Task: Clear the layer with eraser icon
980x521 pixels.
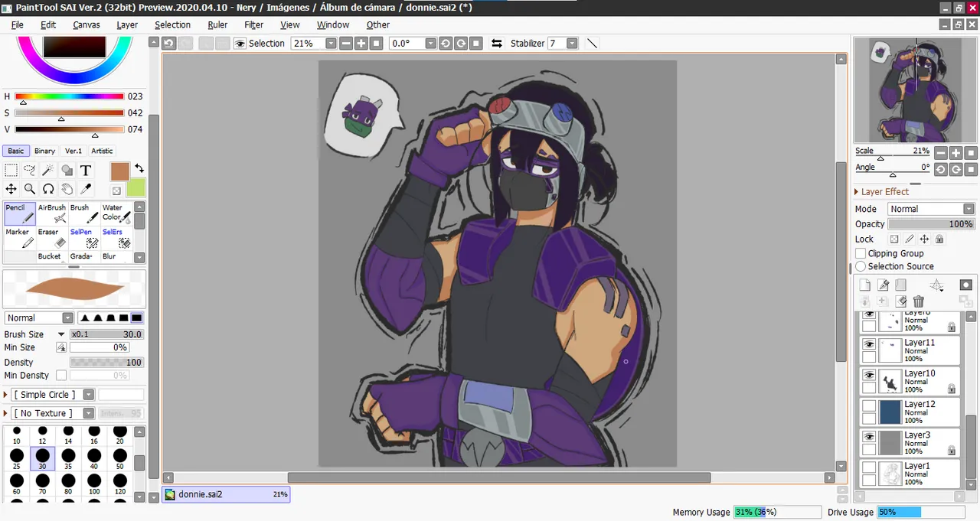Action: point(901,301)
